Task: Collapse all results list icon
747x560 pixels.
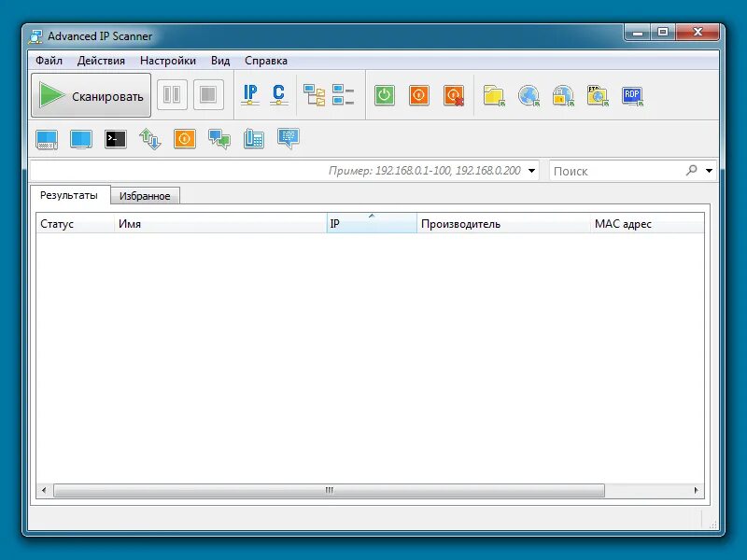Action: tap(343, 95)
